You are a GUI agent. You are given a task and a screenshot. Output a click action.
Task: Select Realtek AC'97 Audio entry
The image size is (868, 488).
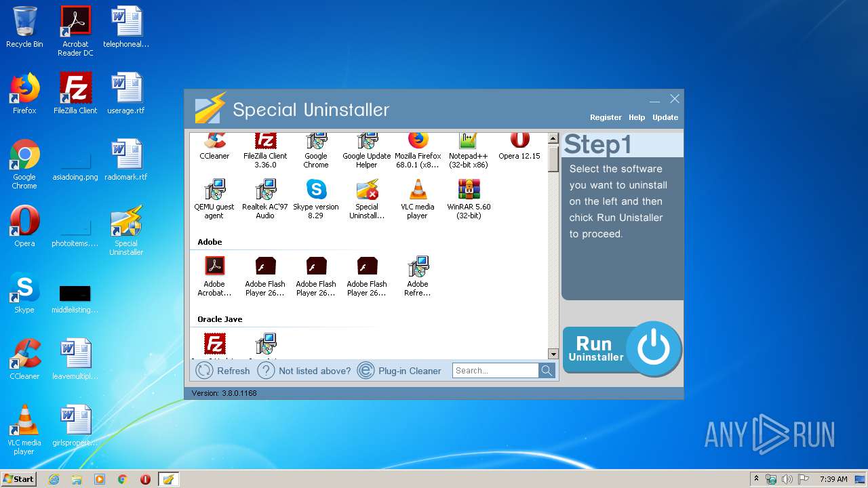point(265,199)
